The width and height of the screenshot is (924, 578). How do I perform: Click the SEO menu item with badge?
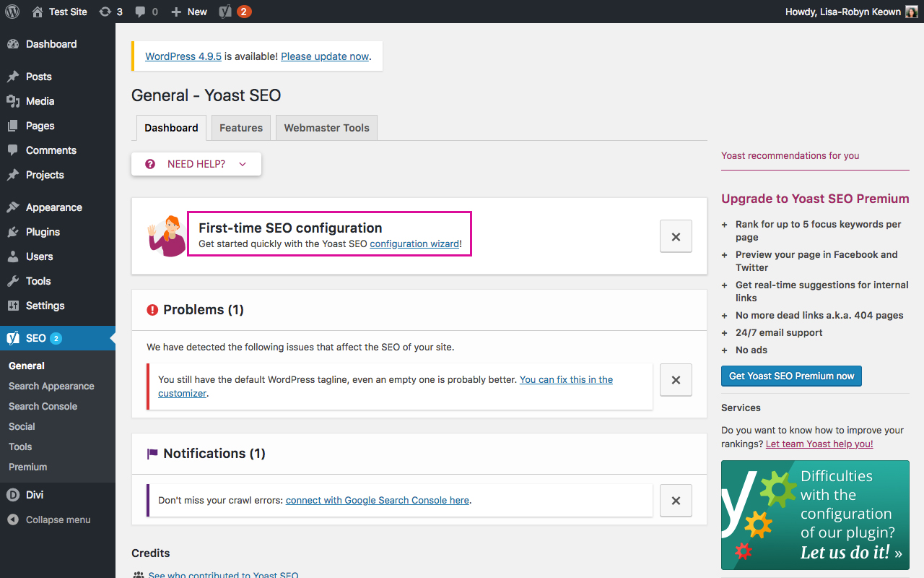pyautogui.click(x=58, y=338)
